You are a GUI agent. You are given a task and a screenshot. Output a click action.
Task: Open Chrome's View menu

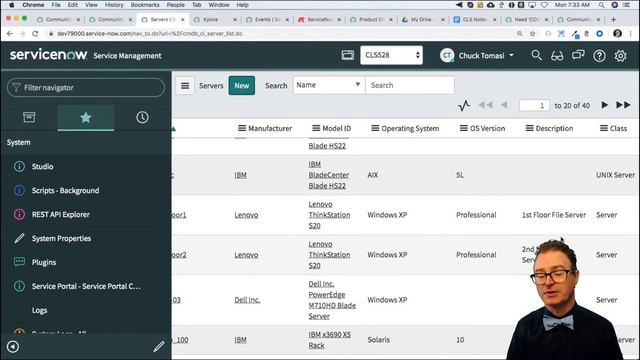pos(91,5)
